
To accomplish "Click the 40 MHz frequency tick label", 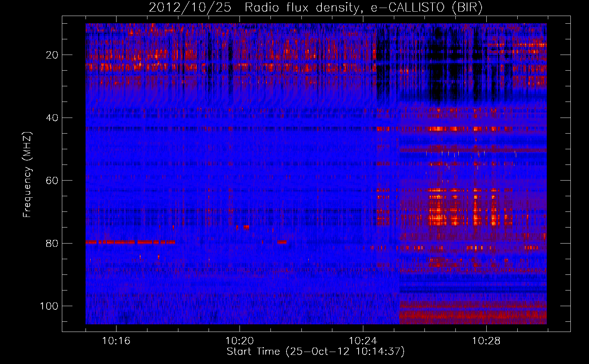I will [52, 118].
